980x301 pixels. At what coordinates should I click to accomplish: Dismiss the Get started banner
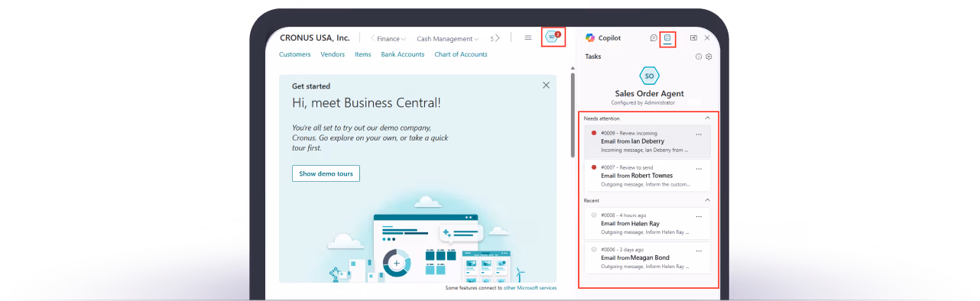(546, 86)
